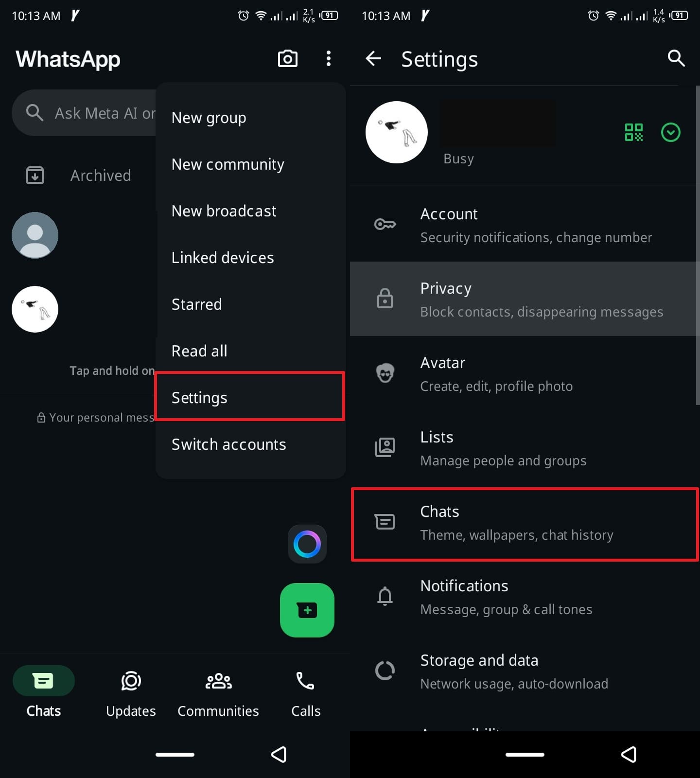Switch to the Chats bottom tab

pyautogui.click(x=44, y=691)
